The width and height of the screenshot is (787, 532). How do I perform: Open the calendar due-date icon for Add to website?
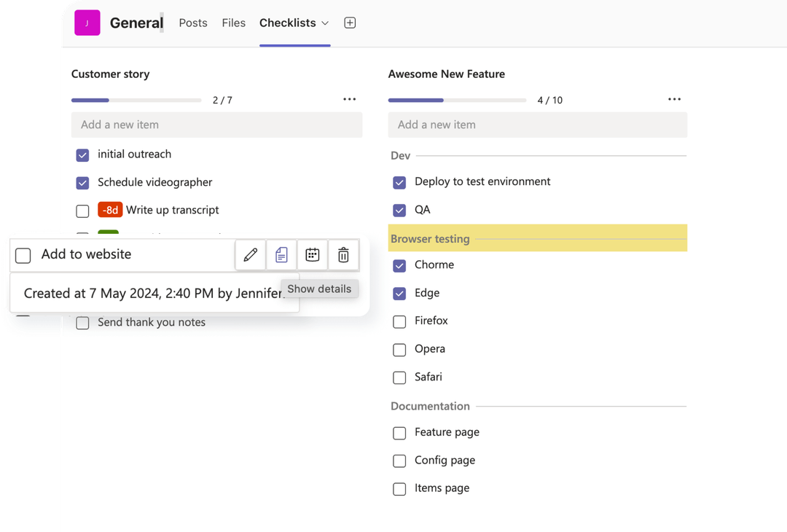pyautogui.click(x=313, y=255)
